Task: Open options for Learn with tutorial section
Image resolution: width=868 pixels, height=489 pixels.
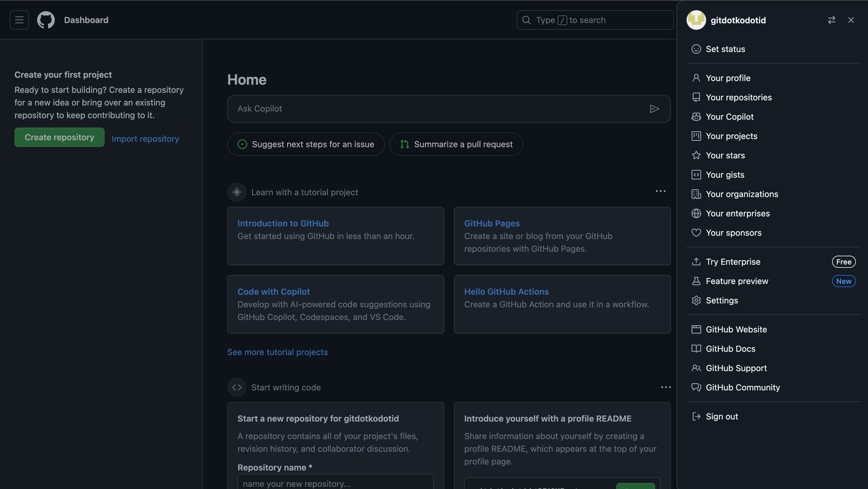Action: 660,191
